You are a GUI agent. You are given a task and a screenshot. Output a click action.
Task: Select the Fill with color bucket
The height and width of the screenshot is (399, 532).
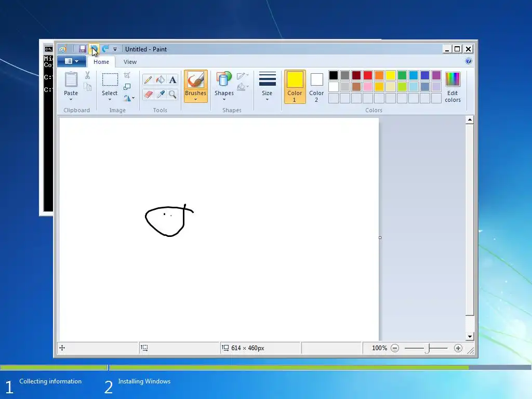(160, 79)
